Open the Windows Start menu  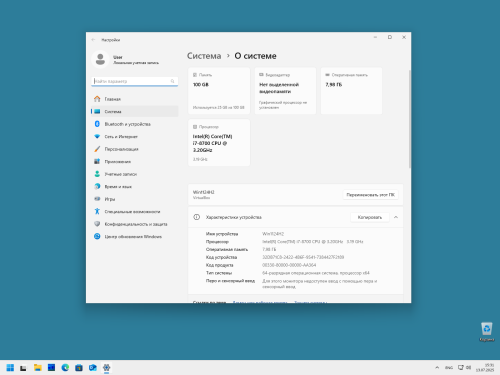click(x=10, y=368)
